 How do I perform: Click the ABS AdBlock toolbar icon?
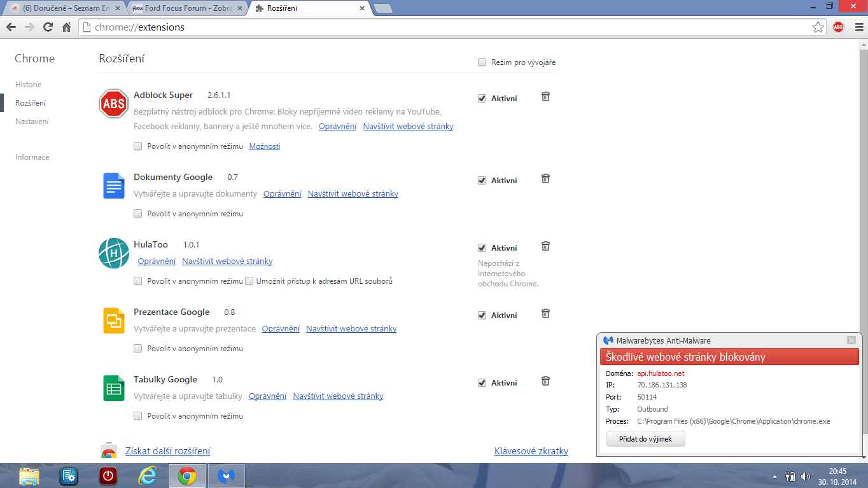[838, 27]
